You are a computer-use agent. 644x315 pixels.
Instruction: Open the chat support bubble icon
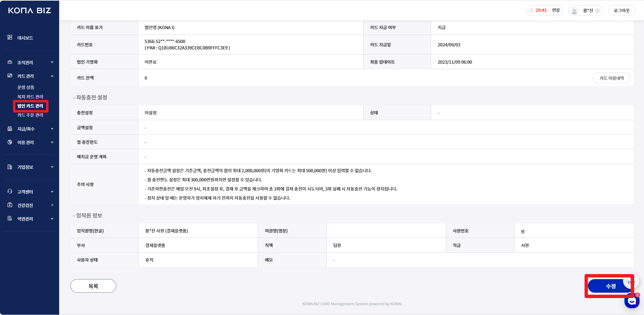pos(631,301)
